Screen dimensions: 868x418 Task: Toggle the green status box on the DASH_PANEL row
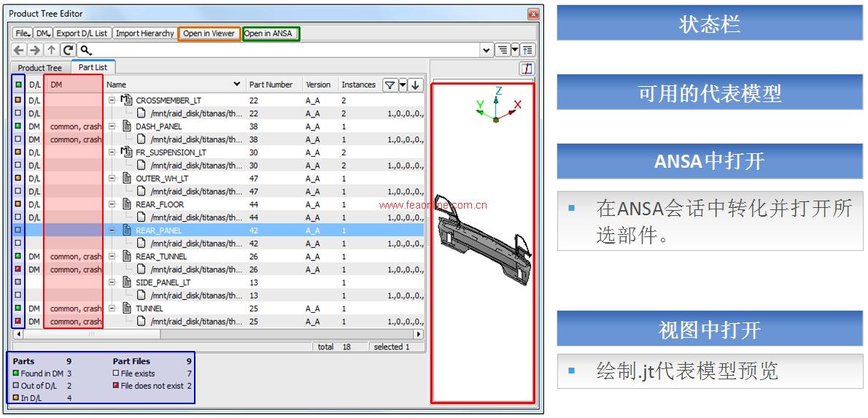click(x=18, y=126)
